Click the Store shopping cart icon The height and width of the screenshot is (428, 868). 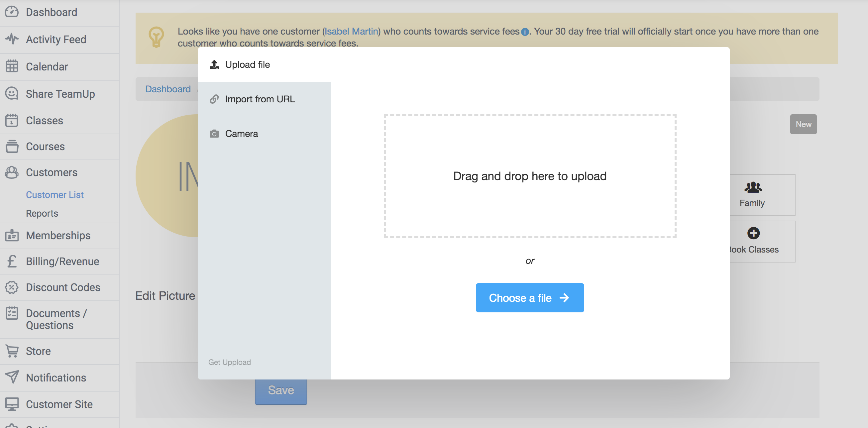point(12,351)
